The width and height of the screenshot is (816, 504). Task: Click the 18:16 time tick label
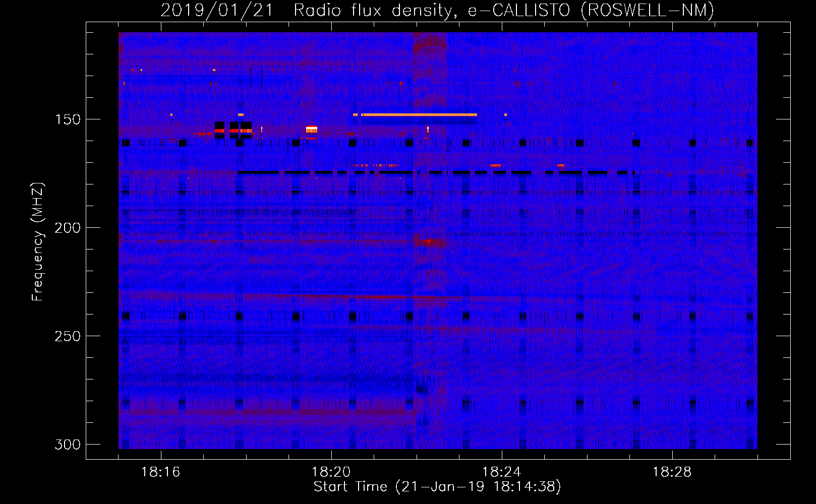pos(161,472)
